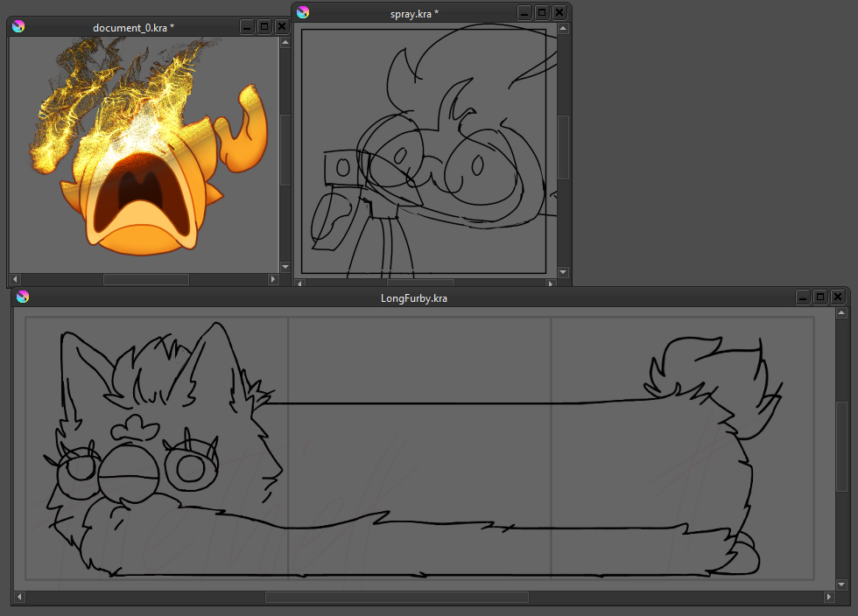Viewport: 858px width, 616px height.
Task: Close the LongFurby.kra subwindow
Action: pos(838,297)
